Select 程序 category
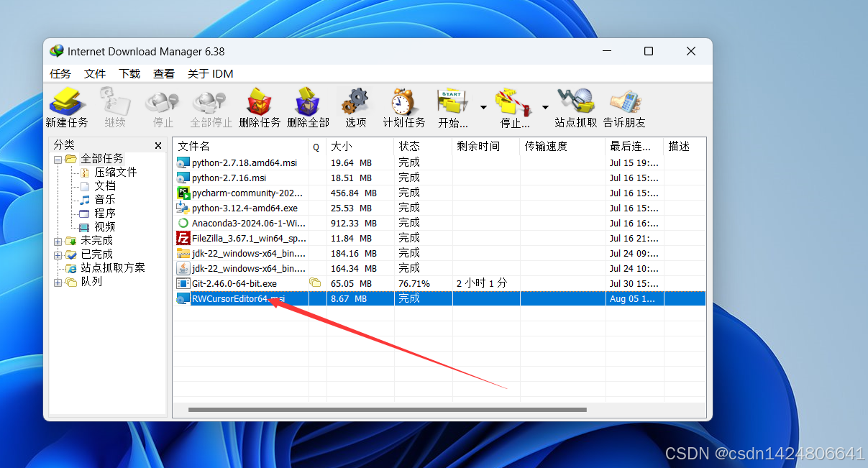The width and height of the screenshot is (868, 468). click(x=105, y=214)
